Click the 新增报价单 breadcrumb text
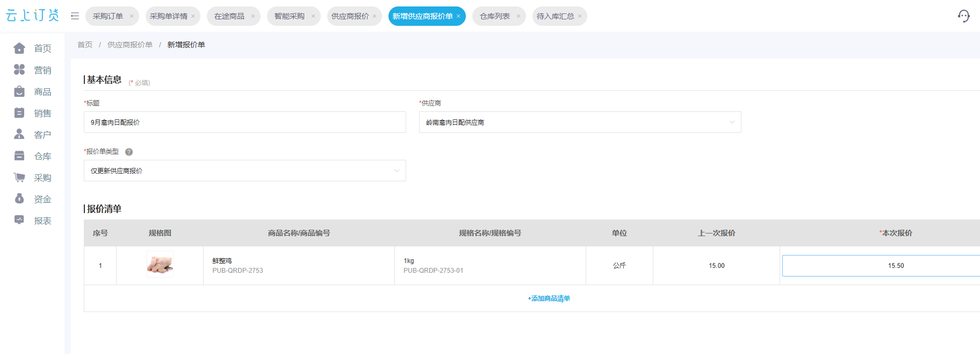 pos(186,45)
